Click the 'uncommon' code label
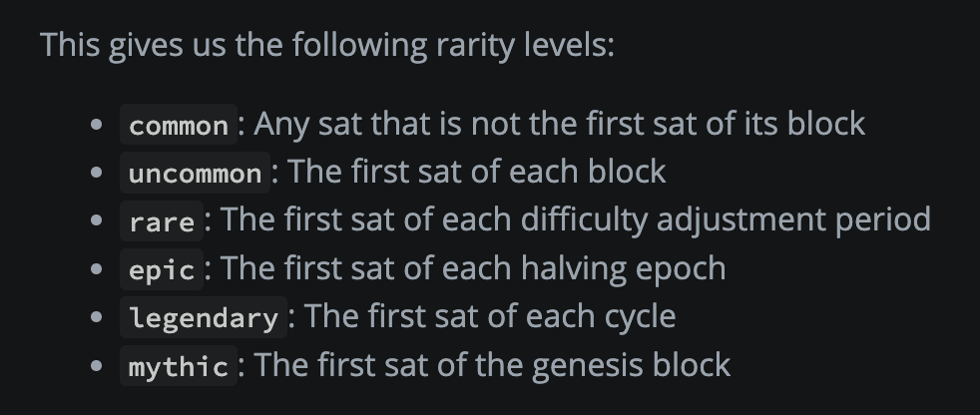The width and height of the screenshot is (980, 415). click(x=195, y=173)
